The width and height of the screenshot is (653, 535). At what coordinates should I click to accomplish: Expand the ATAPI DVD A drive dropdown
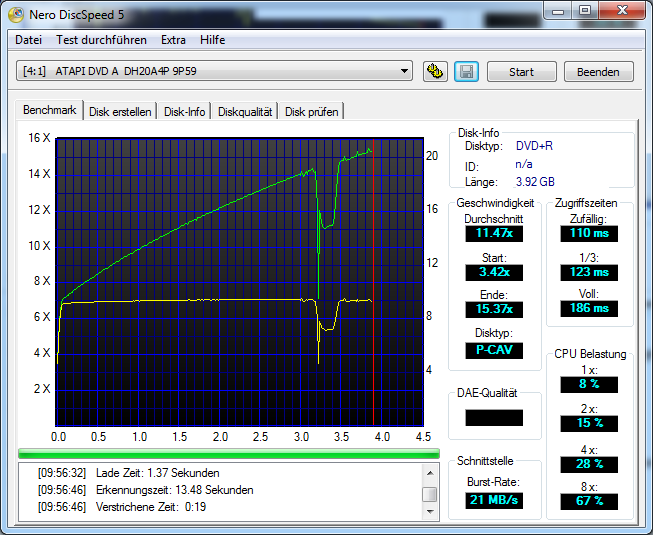point(404,71)
